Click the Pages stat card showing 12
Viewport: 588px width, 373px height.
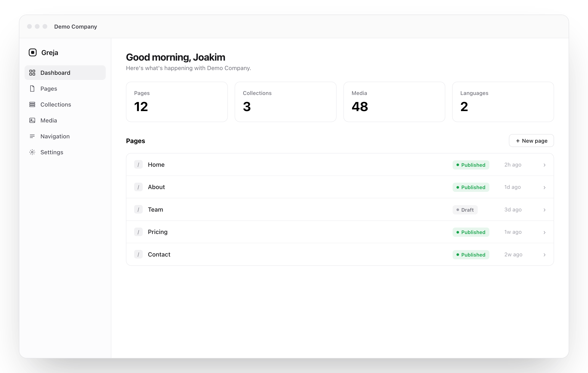coord(177,102)
